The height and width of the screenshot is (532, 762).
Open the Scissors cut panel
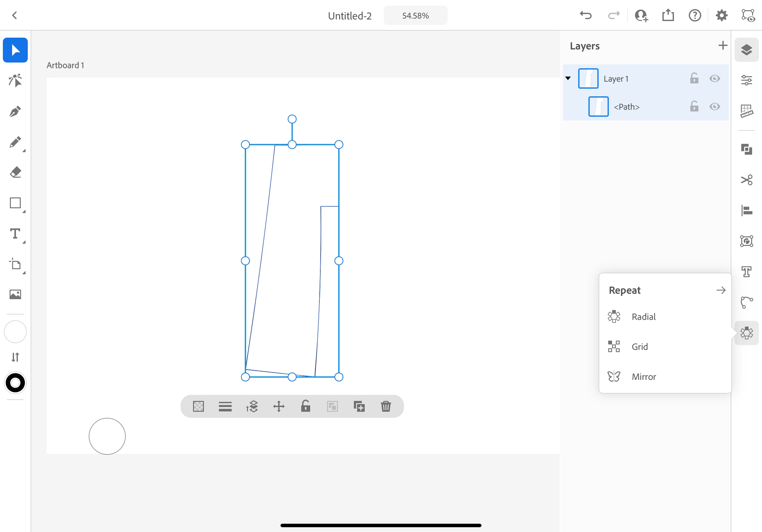tap(746, 180)
